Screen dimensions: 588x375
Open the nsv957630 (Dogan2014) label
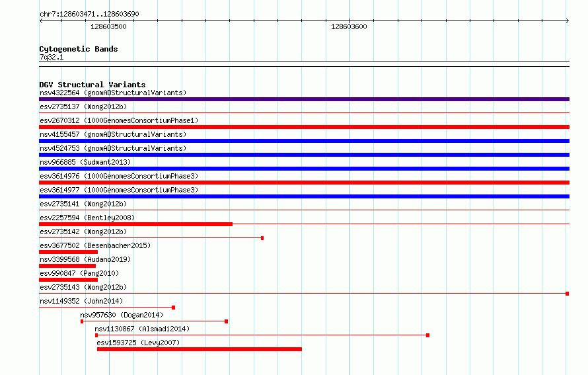pos(122,315)
